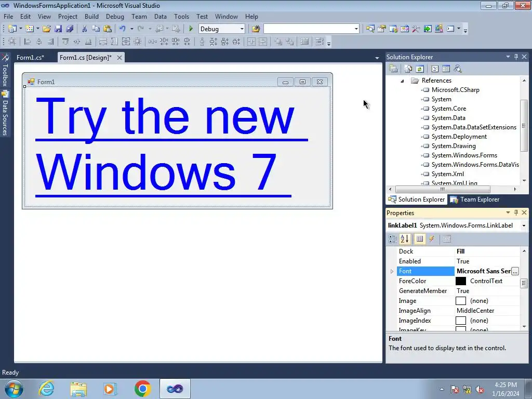Click Show All Files in Solution Explorer
The height and width of the screenshot is (399, 532).
(408, 69)
